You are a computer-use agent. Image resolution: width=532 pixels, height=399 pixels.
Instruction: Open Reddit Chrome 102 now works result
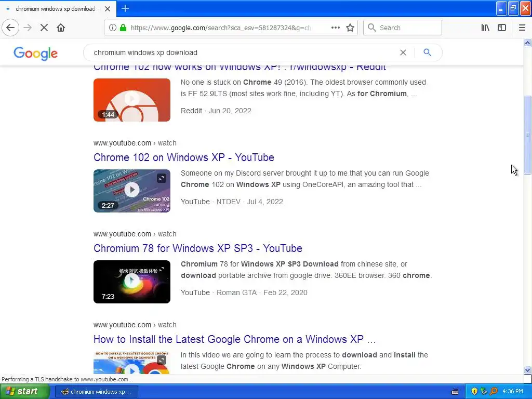click(x=240, y=68)
